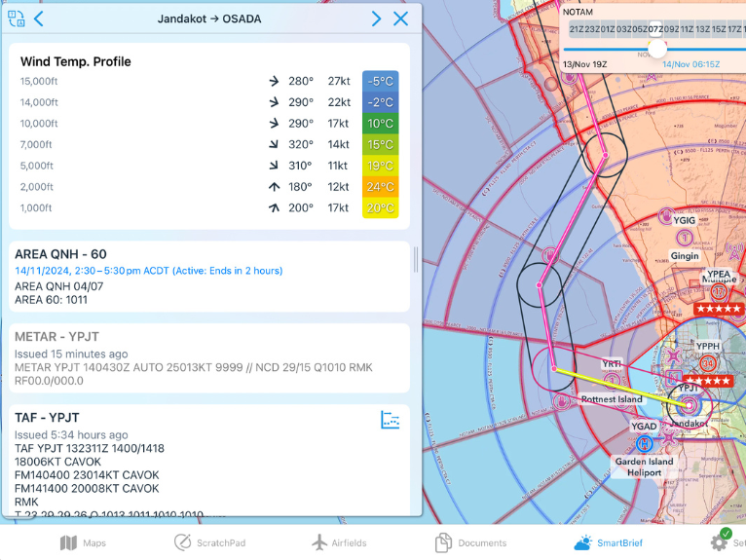Select 21Z on NOTAM timeline
This screenshot has width=746, height=560.
(577, 29)
